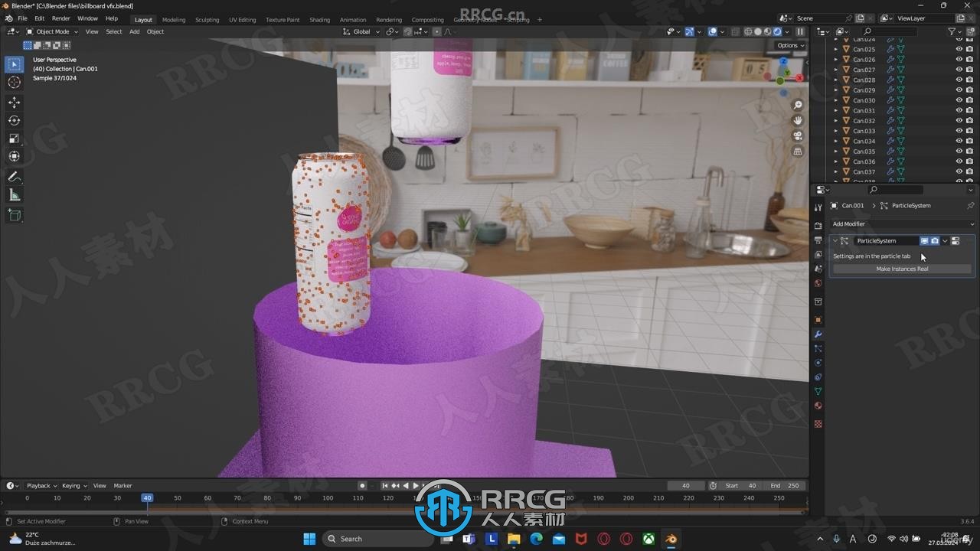Image resolution: width=980 pixels, height=551 pixels.
Task: Switch to rendered viewport shading
Action: 777,31
